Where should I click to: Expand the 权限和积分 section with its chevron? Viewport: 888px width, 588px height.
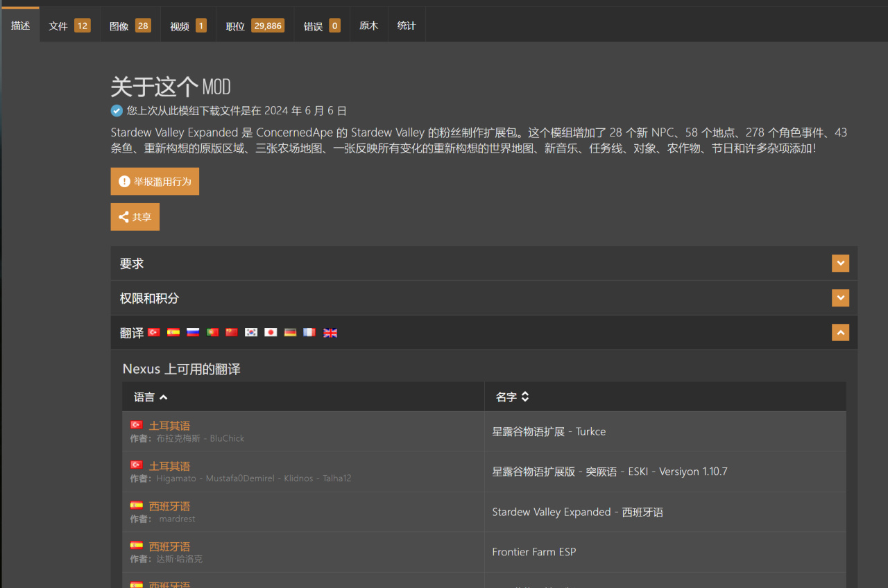point(840,298)
